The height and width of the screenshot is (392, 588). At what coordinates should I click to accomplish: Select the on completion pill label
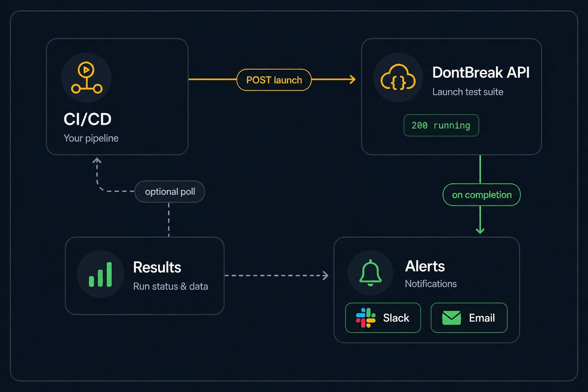click(482, 195)
